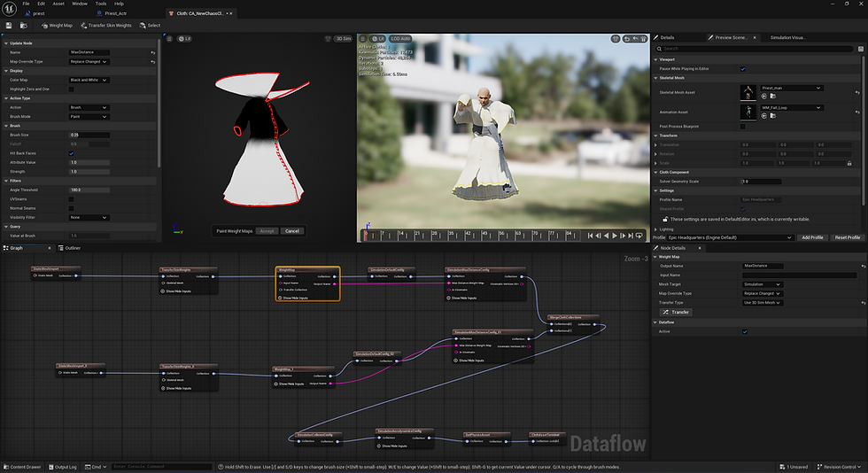The width and height of the screenshot is (868, 473).
Task: Step to the previous frame
Action: [598, 236]
